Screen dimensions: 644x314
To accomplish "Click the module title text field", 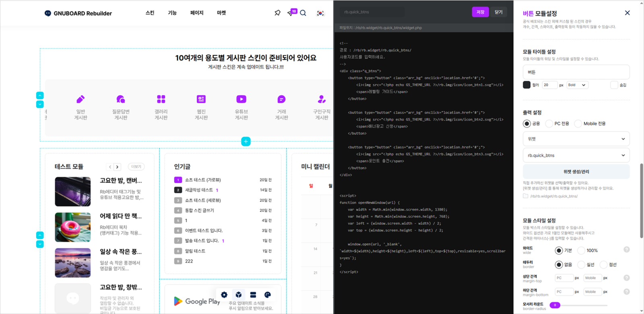I will (576, 72).
